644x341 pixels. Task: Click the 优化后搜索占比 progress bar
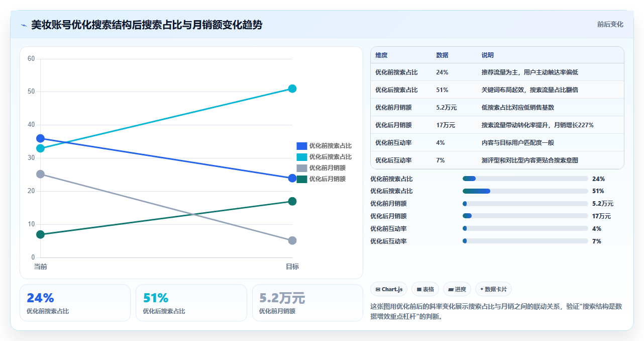525,191
